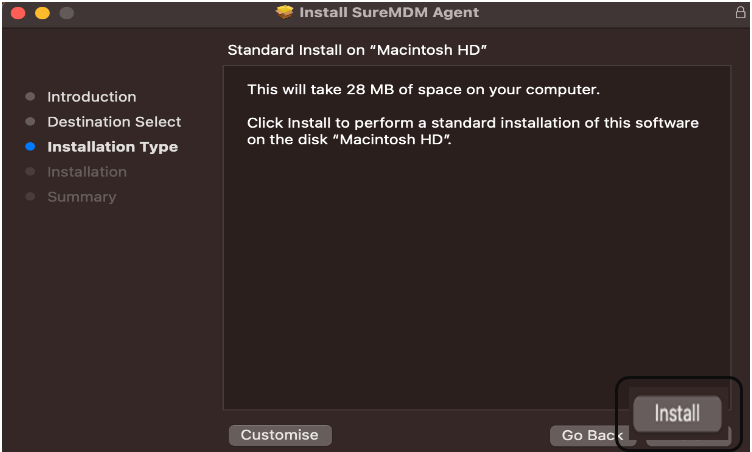This screenshot has height=452, width=752.
Task: Select the Introduction step
Action: 92,97
